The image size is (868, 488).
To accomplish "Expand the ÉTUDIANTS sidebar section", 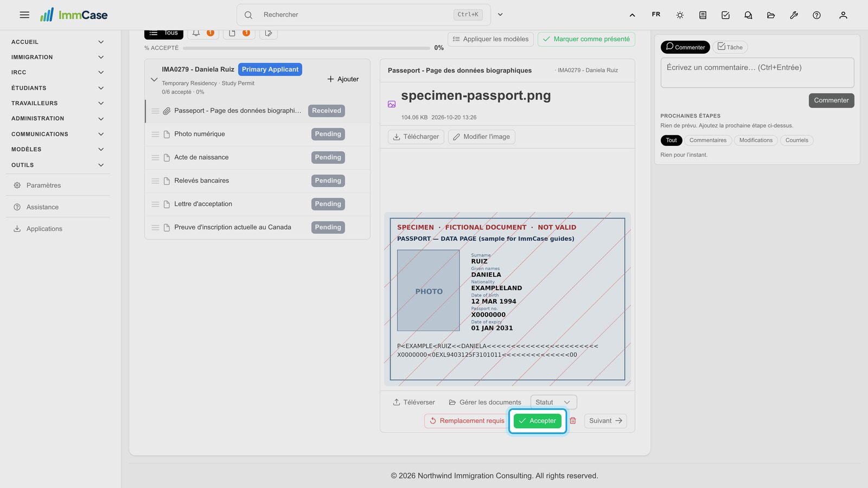I will 57,88.
